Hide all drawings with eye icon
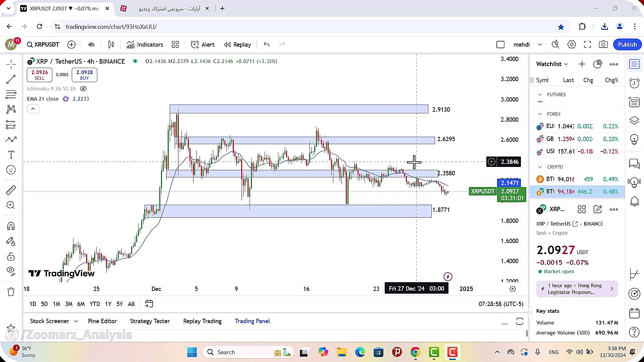This screenshot has height=362, width=644. [11, 271]
